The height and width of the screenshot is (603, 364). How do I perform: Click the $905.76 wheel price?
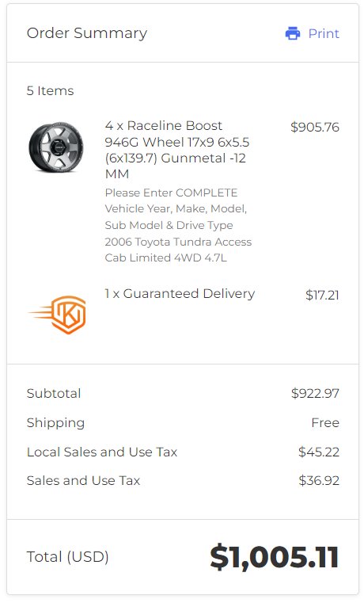(x=315, y=127)
